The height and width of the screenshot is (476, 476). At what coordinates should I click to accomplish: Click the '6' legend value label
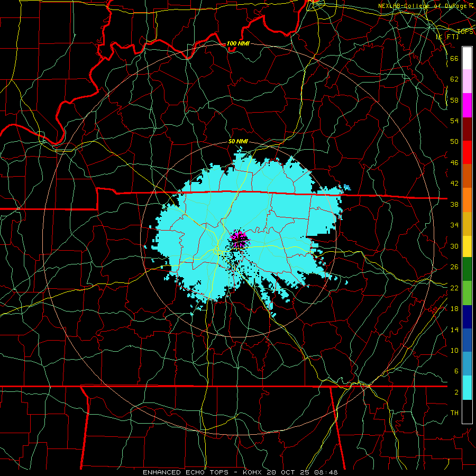pyautogui.click(x=456, y=371)
